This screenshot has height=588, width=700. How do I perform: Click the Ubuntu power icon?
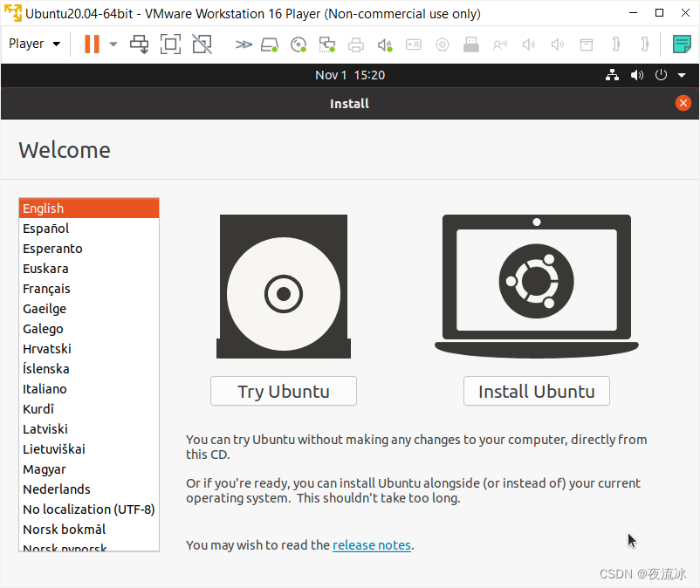click(x=661, y=75)
